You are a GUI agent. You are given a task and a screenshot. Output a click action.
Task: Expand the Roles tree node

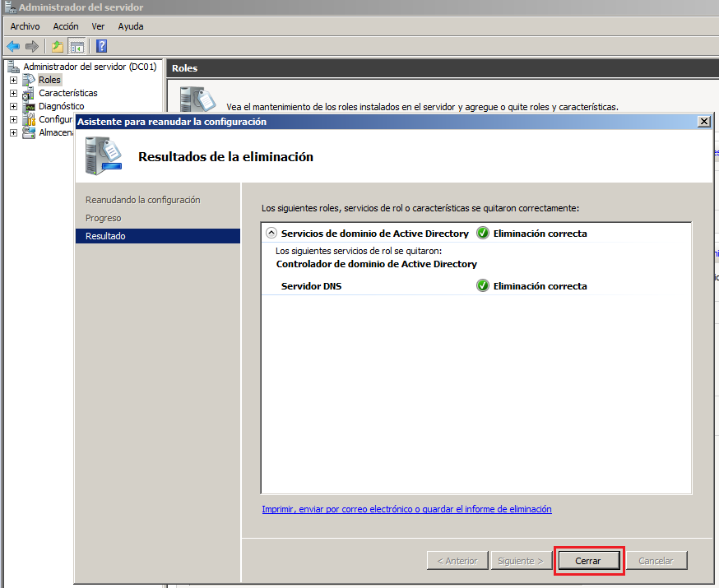(13, 80)
